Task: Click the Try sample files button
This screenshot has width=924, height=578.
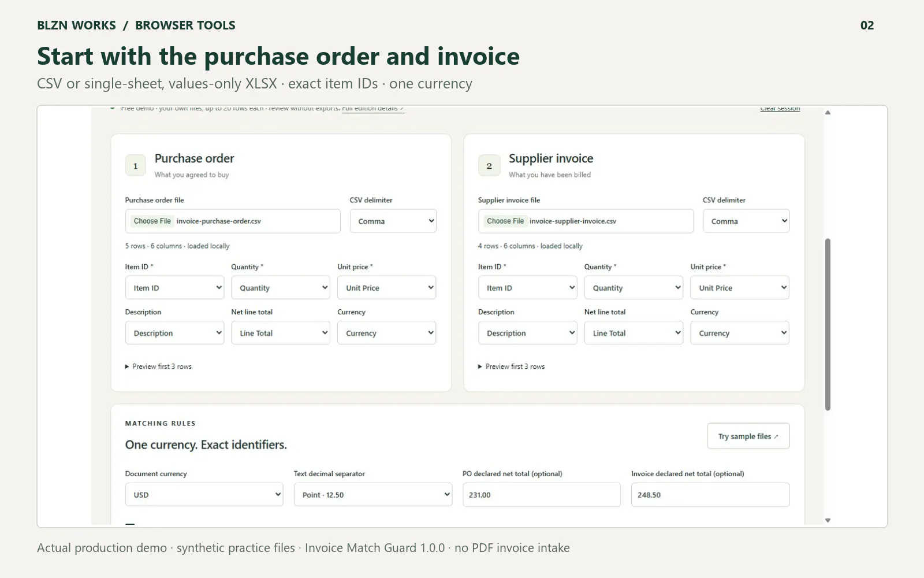Action: 748,436
